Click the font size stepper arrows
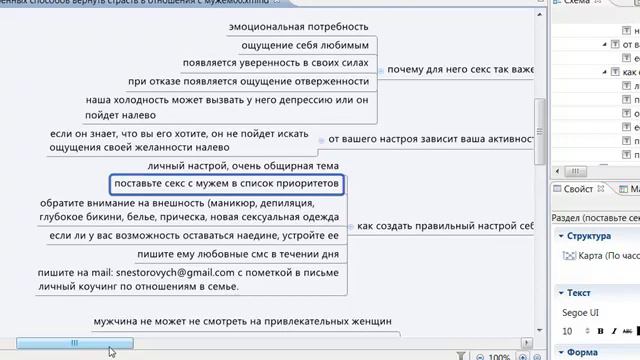This screenshot has height=360, width=640. [x=587, y=331]
